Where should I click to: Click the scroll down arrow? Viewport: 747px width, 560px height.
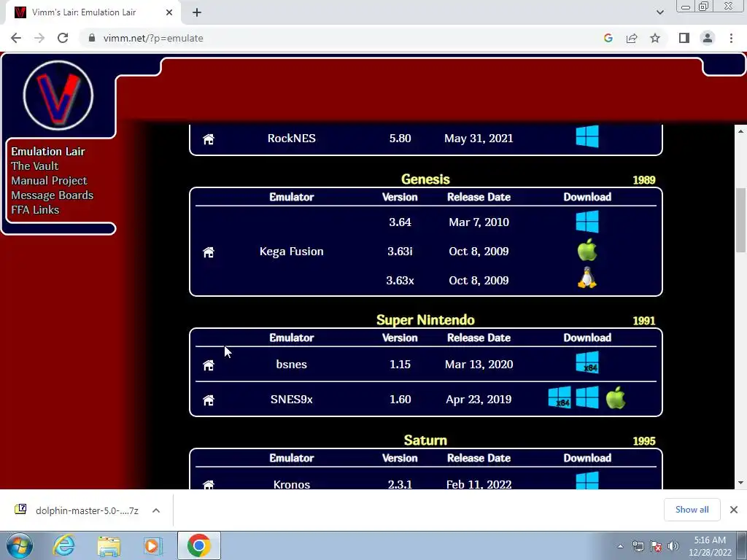click(740, 483)
